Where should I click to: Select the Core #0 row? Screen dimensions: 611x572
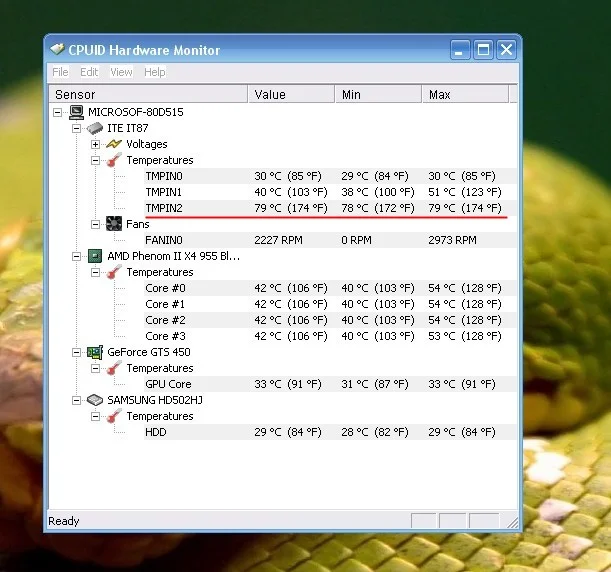pyautogui.click(x=330, y=288)
